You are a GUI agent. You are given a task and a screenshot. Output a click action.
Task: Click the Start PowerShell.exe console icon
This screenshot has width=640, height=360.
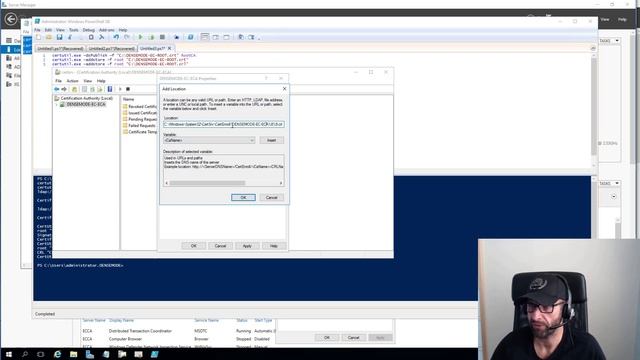(x=190, y=37)
